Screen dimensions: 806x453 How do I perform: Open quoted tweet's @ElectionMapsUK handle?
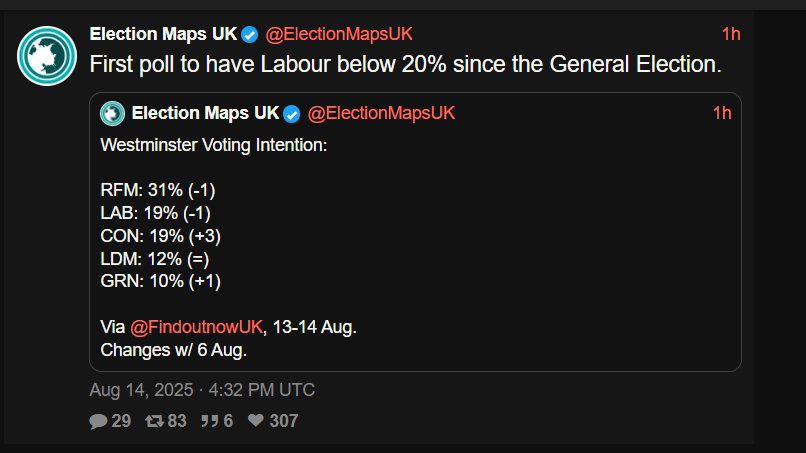click(x=381, y=113)
